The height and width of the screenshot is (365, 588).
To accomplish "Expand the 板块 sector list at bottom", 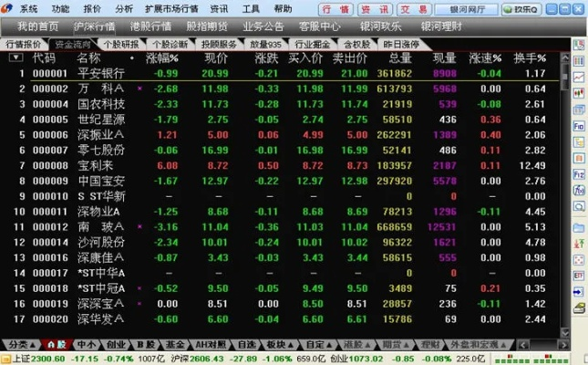I will [x=280, y=344].
